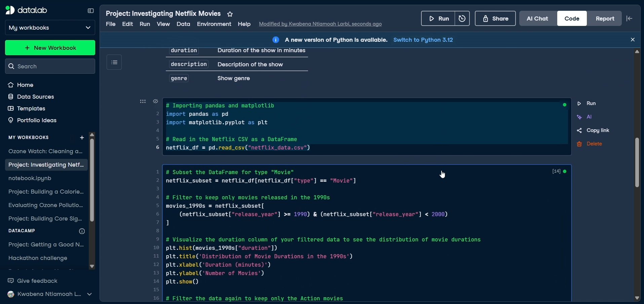The width and height of the screenshot is (644, 304).
Task: Create a New Workbook
Action: point(50,48)
